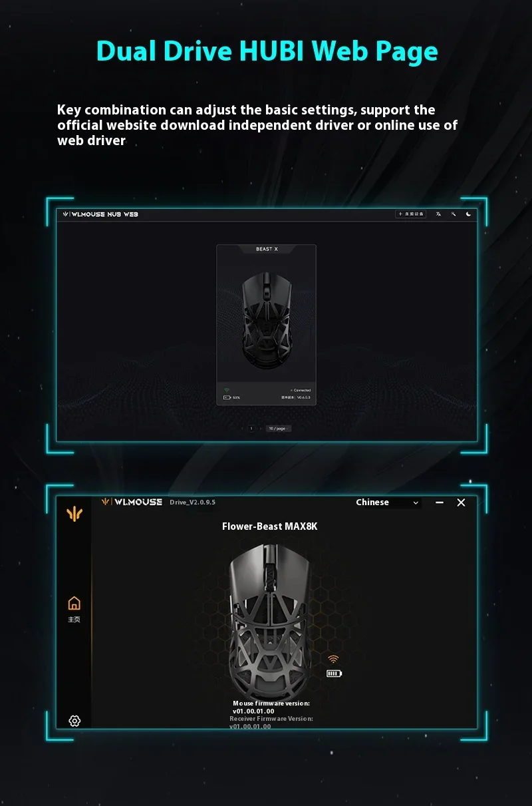Image resolution: width=532 pixels, height=806 pixels.
Task: Click the WLMOUSE HUB WEB logo title
Action: click(x=100, y=214)
